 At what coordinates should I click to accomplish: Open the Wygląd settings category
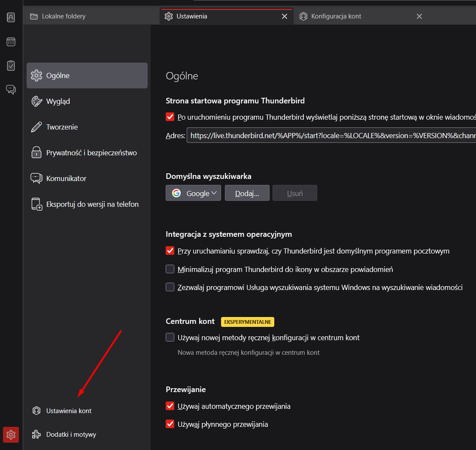pyautogui.click(x=87, y=101)
